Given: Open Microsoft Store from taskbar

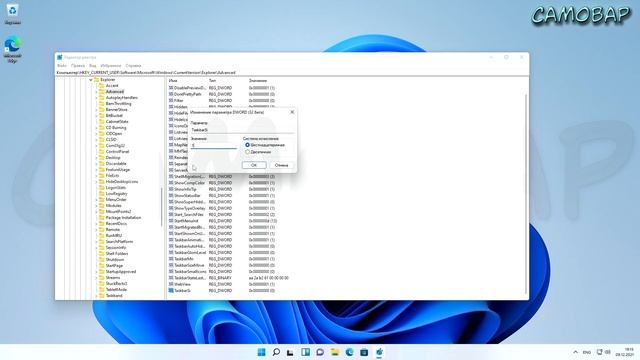Looking at the screenshot, I should coord(364,352).
